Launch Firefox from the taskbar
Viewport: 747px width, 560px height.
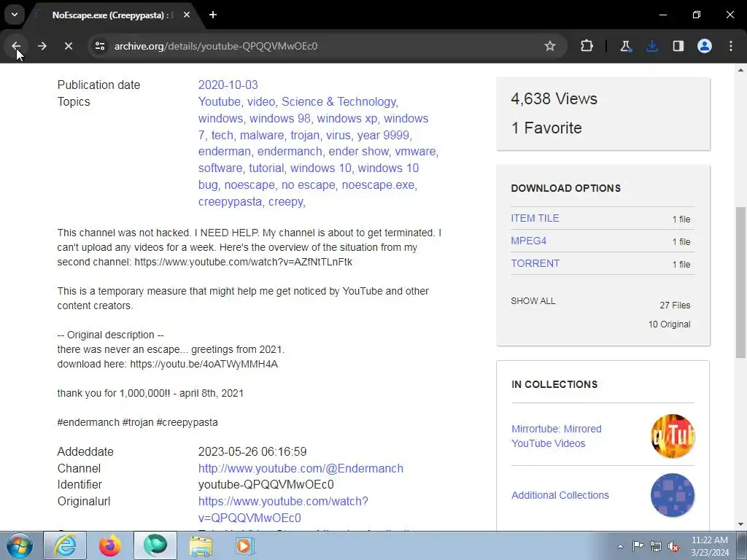tap(110, 545)
